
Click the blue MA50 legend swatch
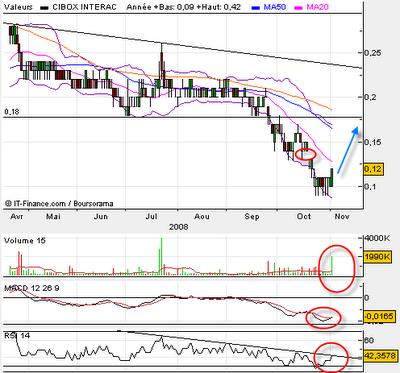256,7
